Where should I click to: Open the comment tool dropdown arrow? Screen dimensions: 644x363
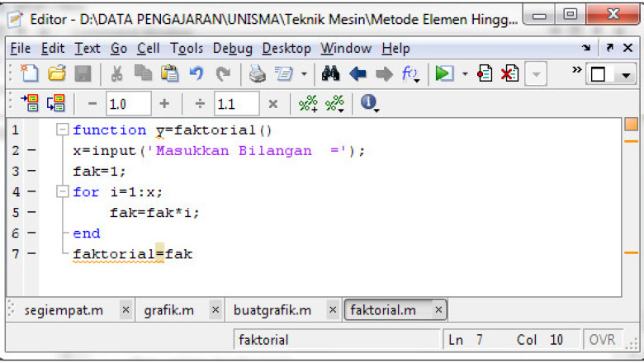pyautogui.click(x=304, y=74)
